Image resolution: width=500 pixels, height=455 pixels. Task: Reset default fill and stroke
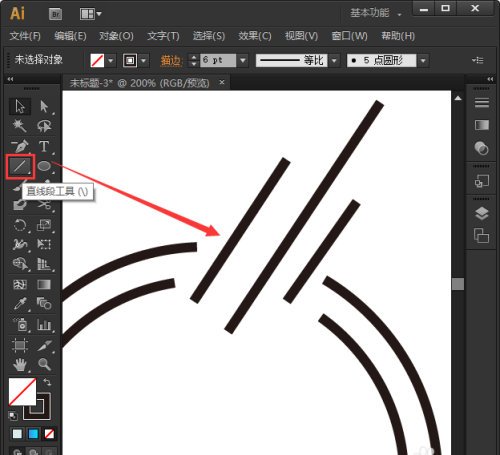pos(13,416)
